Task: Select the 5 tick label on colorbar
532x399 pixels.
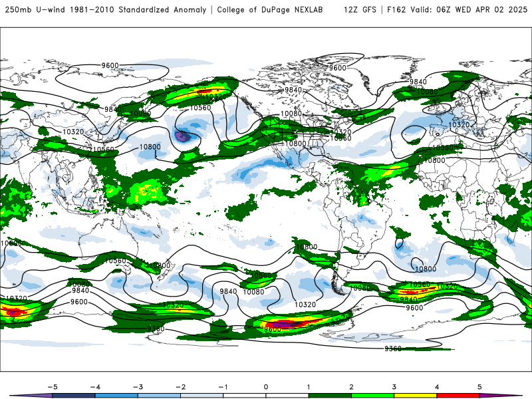Action: click(479, 387)
